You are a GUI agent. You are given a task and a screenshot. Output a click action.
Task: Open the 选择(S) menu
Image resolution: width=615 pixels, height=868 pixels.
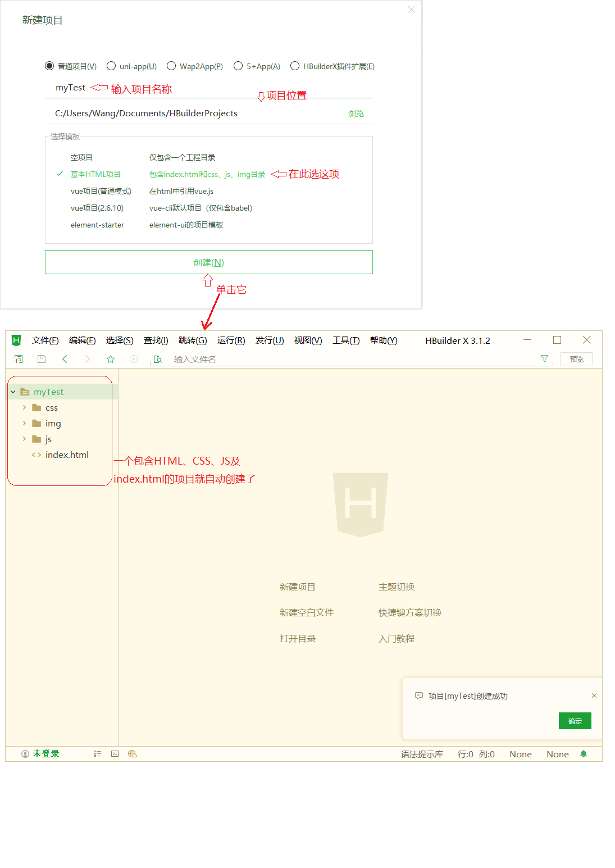click(120, 340)
